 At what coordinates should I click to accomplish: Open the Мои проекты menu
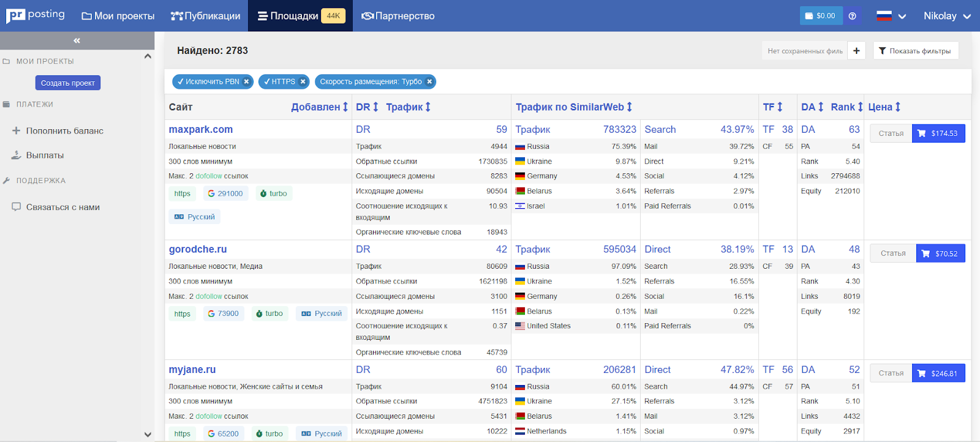(x=118, y=16)
